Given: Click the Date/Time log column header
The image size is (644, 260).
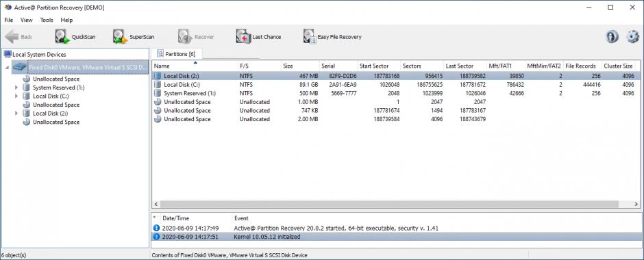Looking at the screenshot, I should [196, 218].
